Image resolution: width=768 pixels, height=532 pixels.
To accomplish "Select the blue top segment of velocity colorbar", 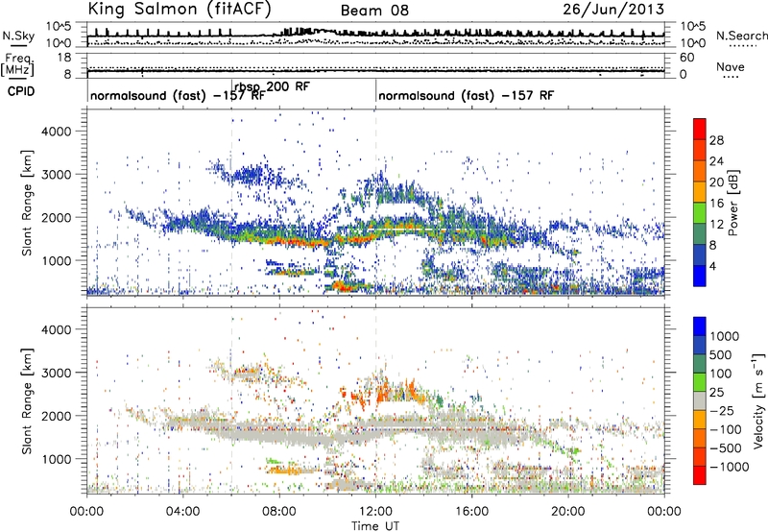I will 700,326.
